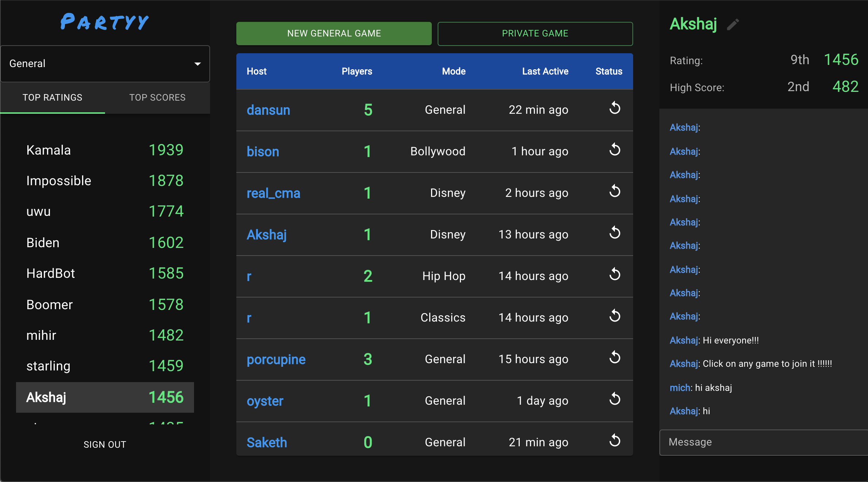Click status icon in Hip Hop row
The height and width of the screenshot is (482, 868).
[x=615, y=275]
